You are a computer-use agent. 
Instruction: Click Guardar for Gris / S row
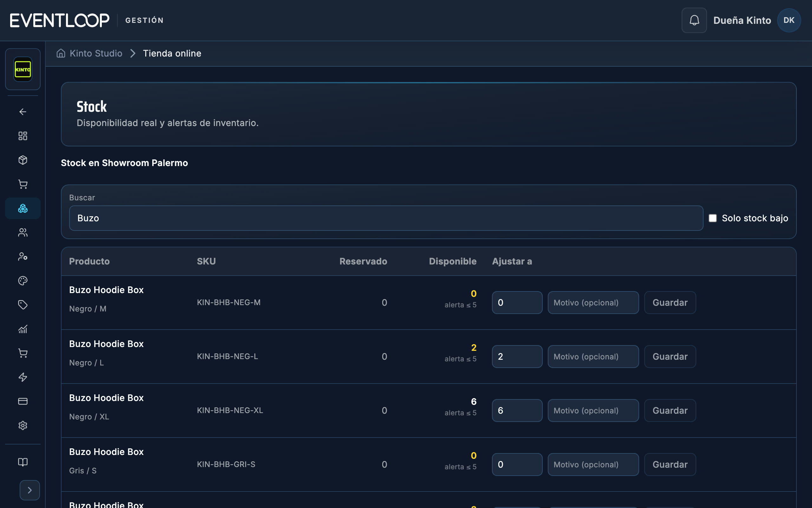[x=670, y=464]
